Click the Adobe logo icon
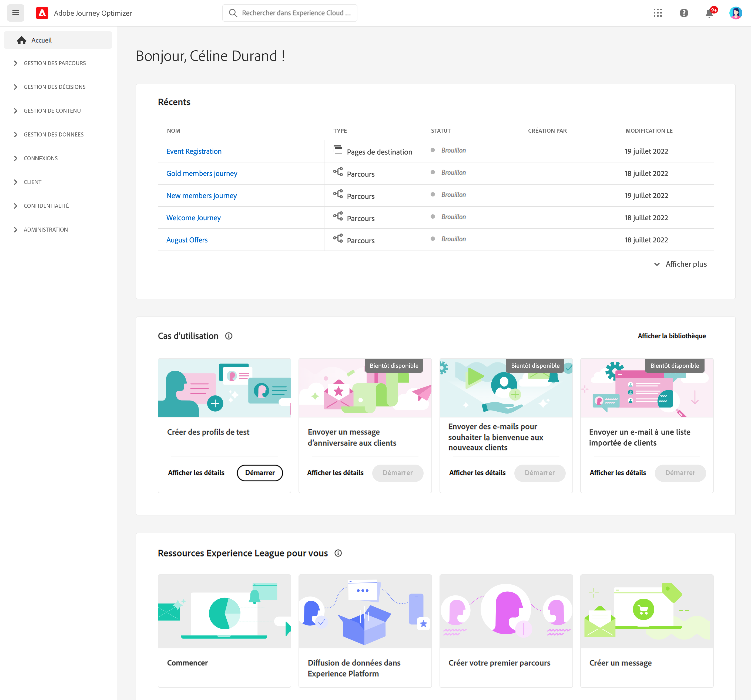Image resolution: width=751 pixels, height=700 pixels. tap(42, 13)
